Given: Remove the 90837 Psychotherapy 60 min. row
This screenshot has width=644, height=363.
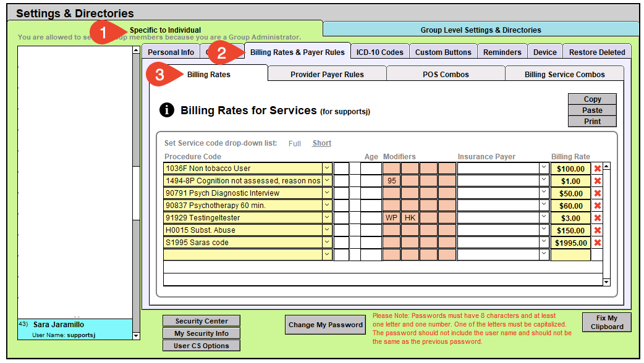Looking at the screenshot, I should click(598, 206).
